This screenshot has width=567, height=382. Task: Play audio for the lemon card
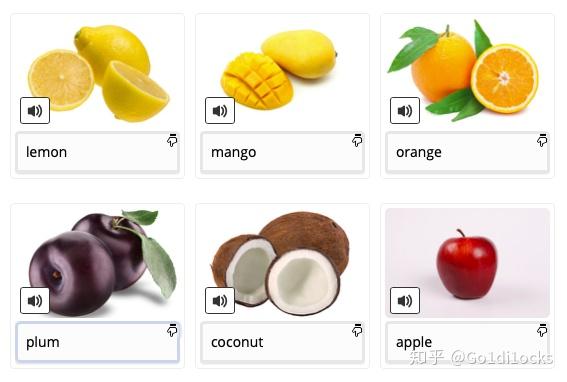(35, 111)
